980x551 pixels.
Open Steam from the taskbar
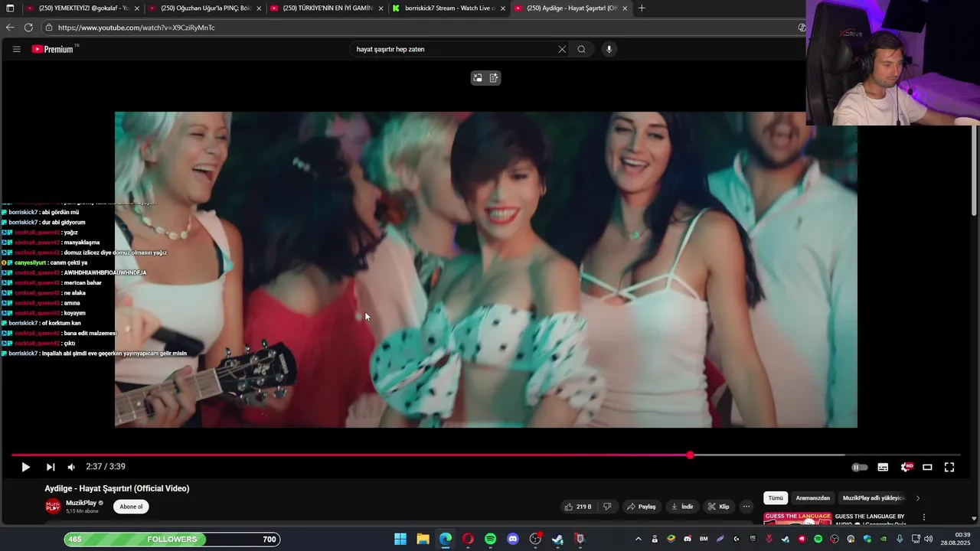pos(557,540)
